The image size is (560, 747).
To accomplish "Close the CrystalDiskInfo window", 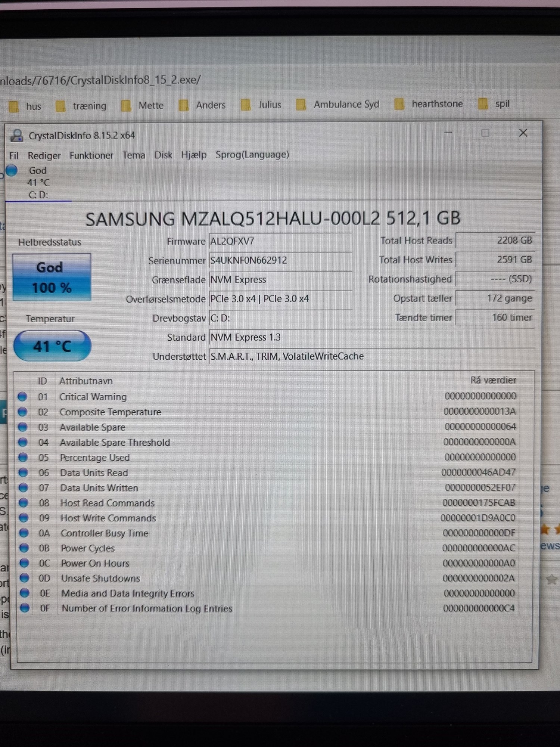I will 523,133.
